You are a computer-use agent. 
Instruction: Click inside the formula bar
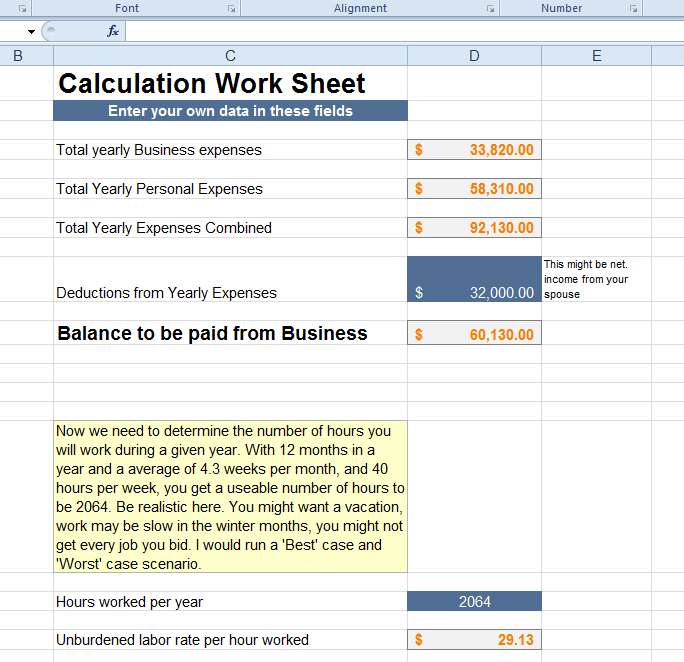coord(404,31)
